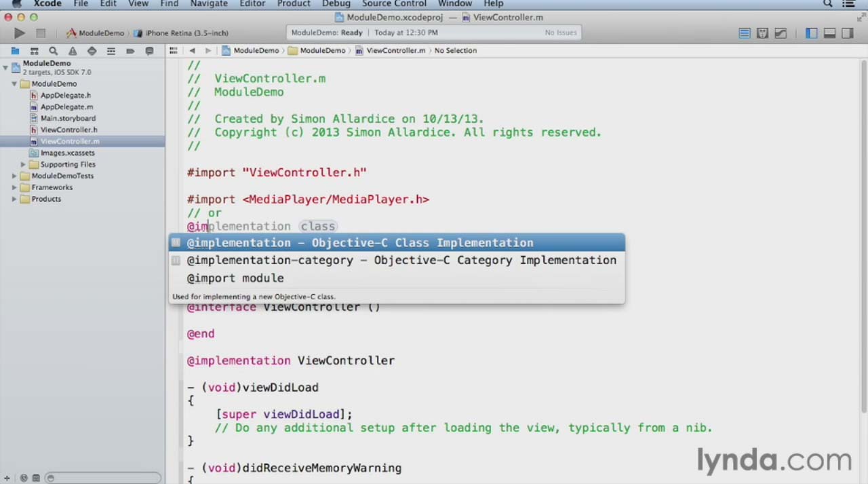Show only recent files filter
868x484 pixels.
coord(24,478)
